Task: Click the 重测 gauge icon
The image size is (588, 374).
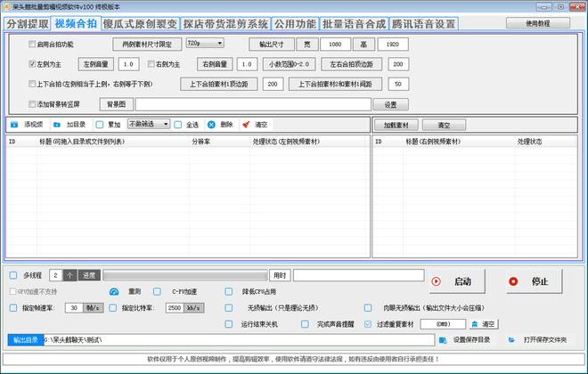Action: click(x=113, y=291)
